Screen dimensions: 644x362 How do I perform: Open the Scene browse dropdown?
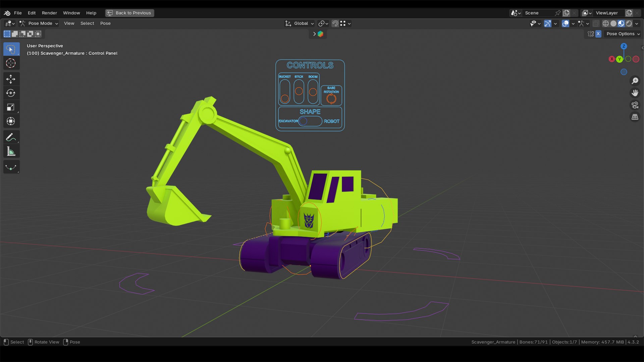pos(516,13)
